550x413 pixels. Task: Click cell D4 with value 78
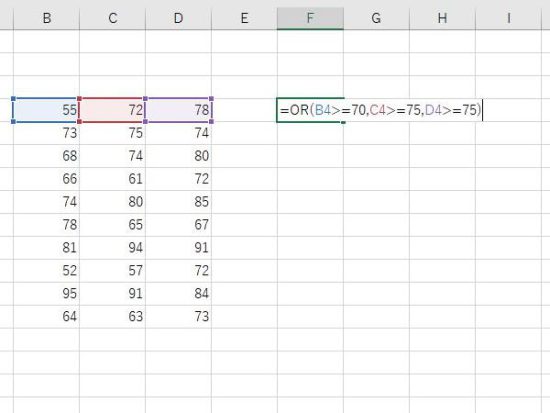coord(179,110)
